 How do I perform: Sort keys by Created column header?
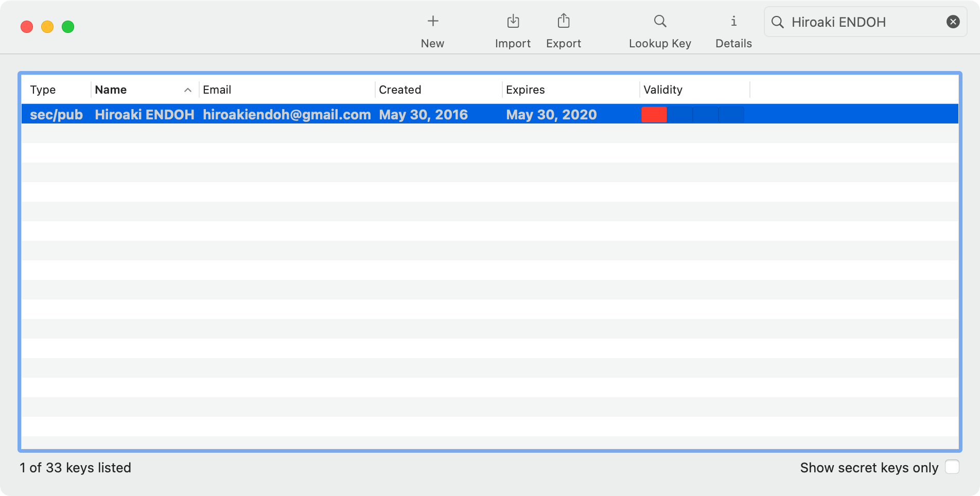(400, 90)
